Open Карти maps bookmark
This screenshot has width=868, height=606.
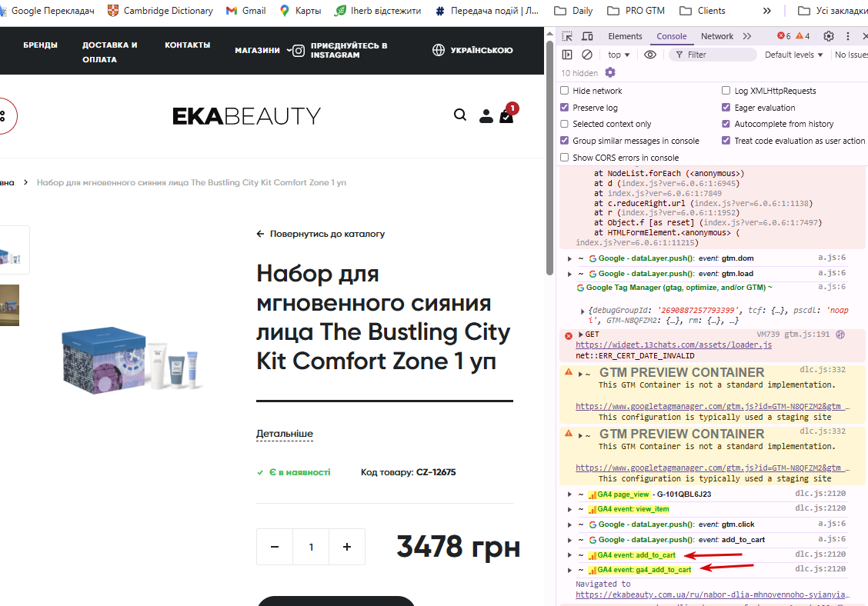(x=300, y=11)
